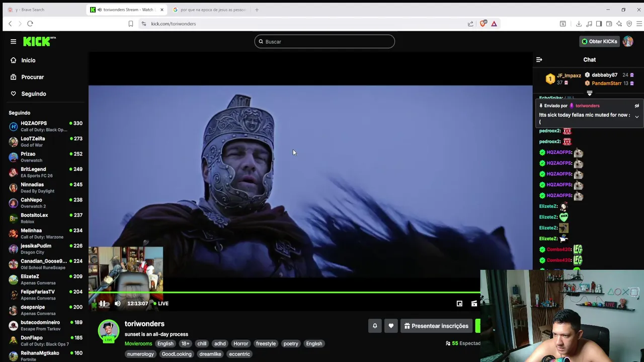Select the 18+ tag

(185, 344)
